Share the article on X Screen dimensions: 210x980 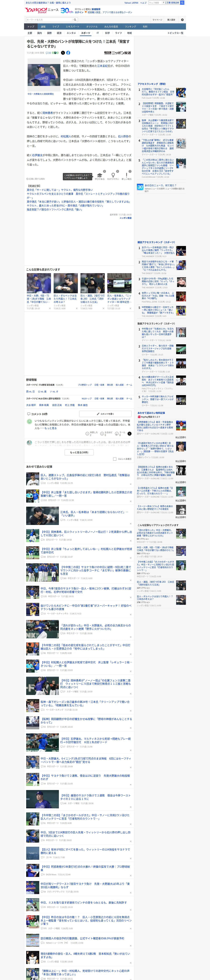pos(63,53)
